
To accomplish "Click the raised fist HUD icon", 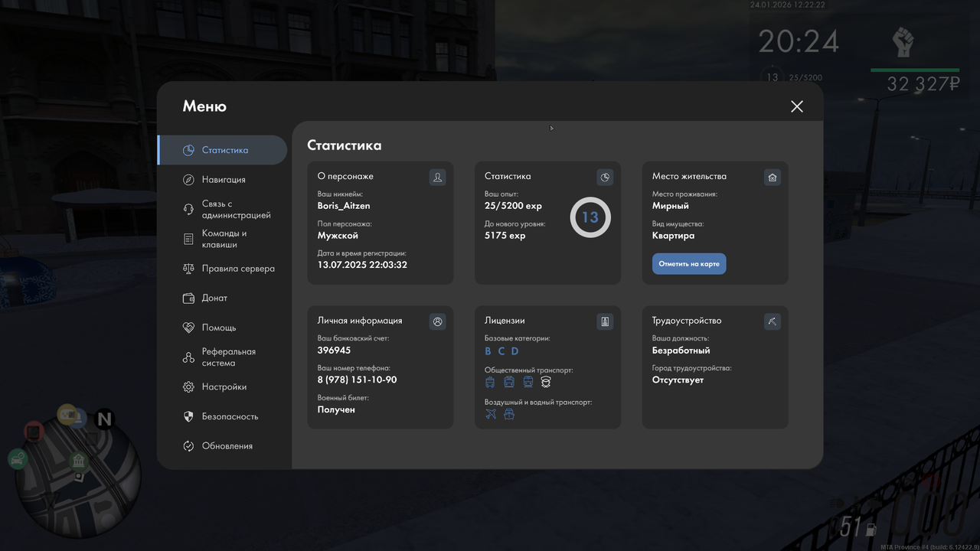I will tap(903, 44).
